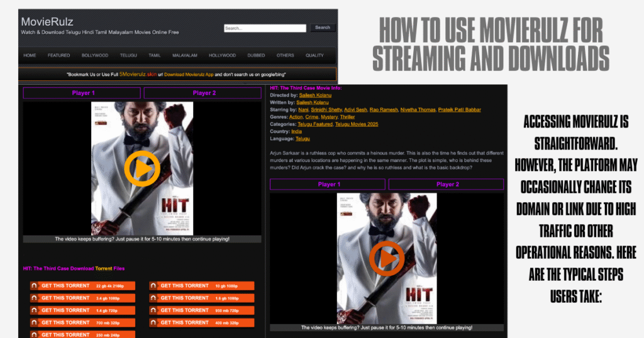This screenshot has height=338, width=644.
Task: Open the DUBBED menu item
Action: pyautogui.click(x=257, y=55)
